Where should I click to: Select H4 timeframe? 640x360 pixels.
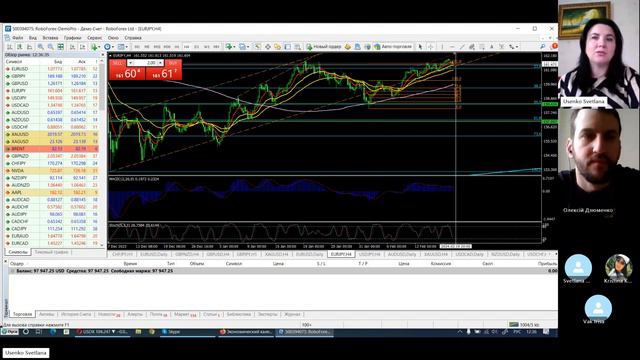pos(187,47)
